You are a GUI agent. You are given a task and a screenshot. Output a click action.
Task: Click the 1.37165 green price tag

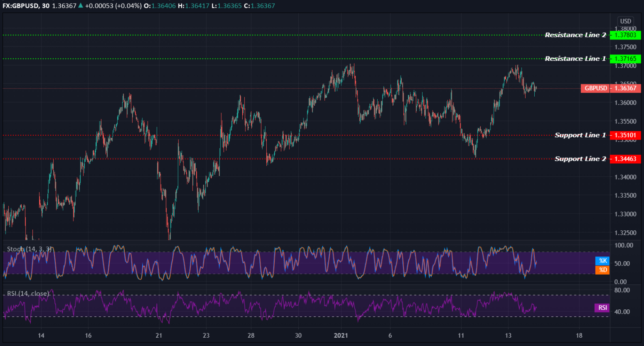(x=625, y=59)
